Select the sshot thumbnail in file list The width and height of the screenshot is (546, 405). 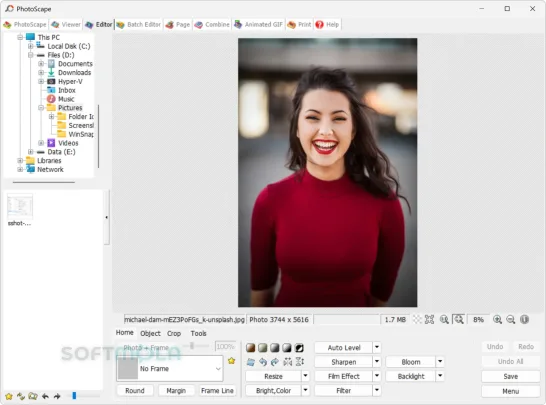pos(20,210)
